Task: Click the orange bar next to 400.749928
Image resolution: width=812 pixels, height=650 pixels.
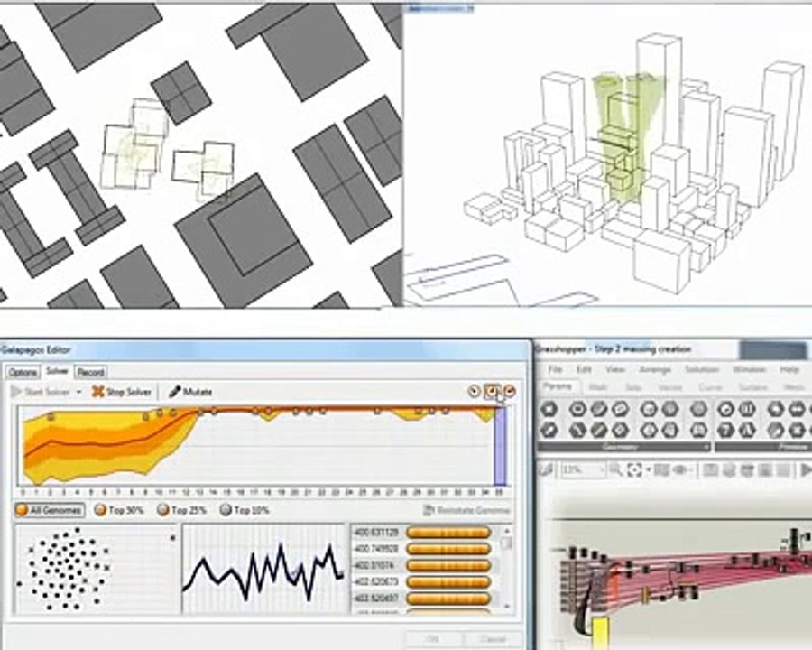Action: click(448, 548)
